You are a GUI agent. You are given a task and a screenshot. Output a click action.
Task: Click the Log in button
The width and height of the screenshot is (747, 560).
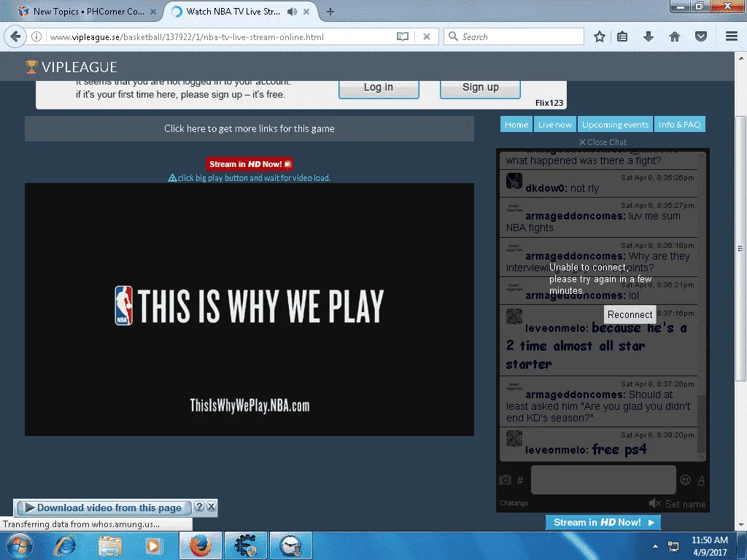pos(379,88)
